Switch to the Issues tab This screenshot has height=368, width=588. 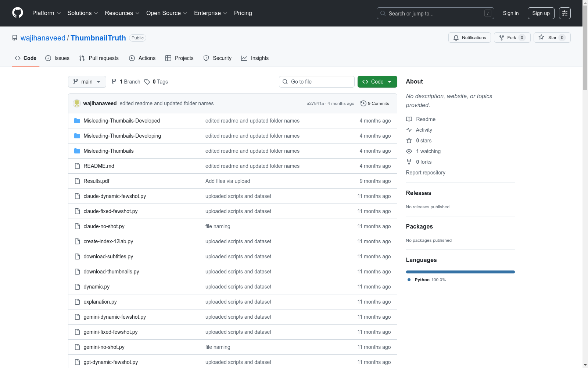[57, 58]
